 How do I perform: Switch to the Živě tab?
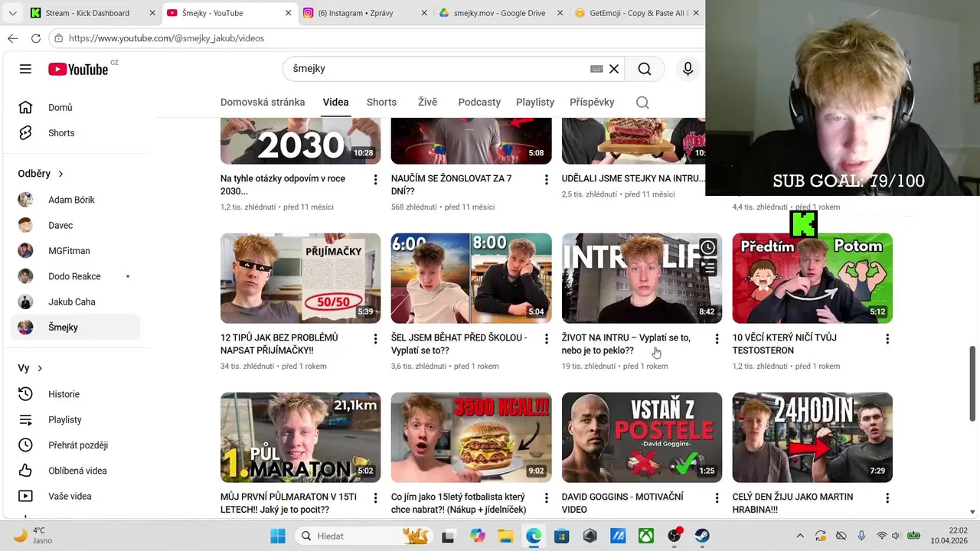click(427, 103)
